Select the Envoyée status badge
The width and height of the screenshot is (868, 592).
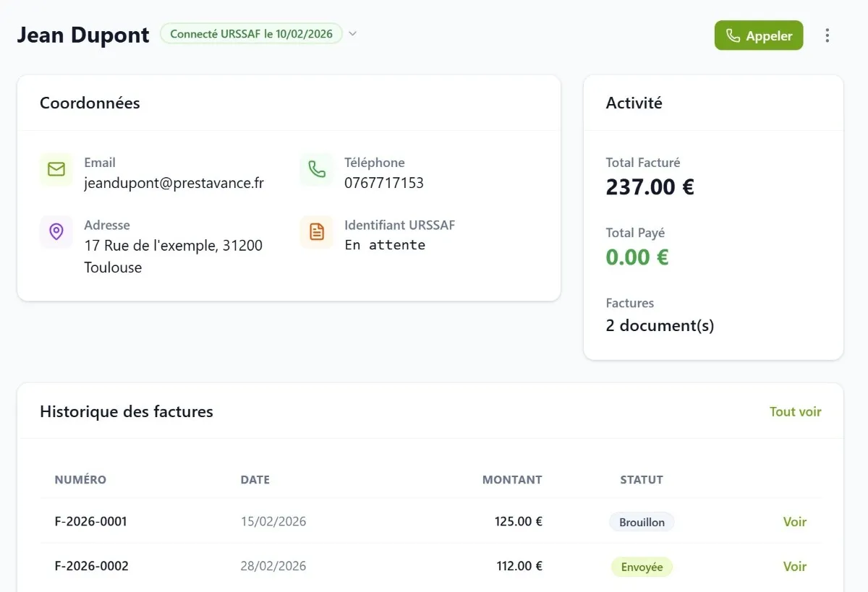[641, 567]
